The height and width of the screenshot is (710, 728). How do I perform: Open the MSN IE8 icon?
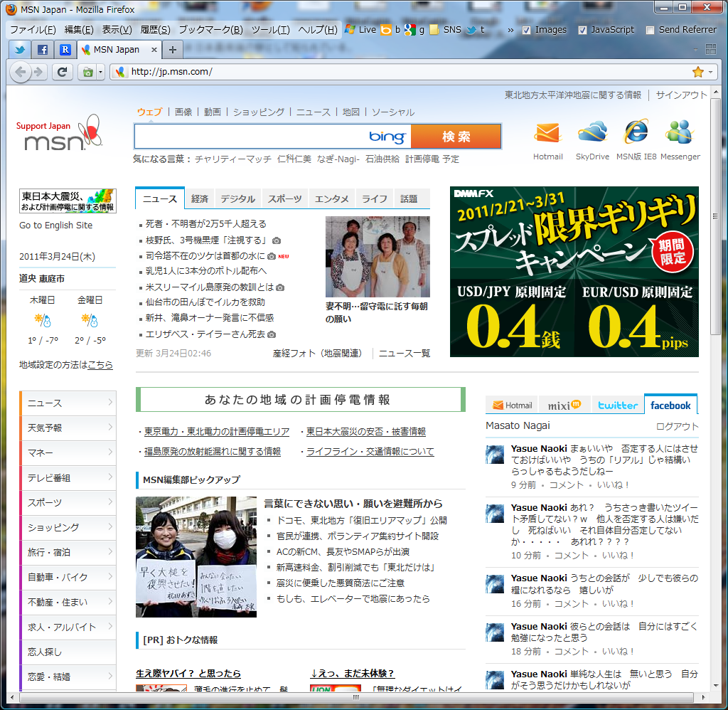[x=636, y=132]
